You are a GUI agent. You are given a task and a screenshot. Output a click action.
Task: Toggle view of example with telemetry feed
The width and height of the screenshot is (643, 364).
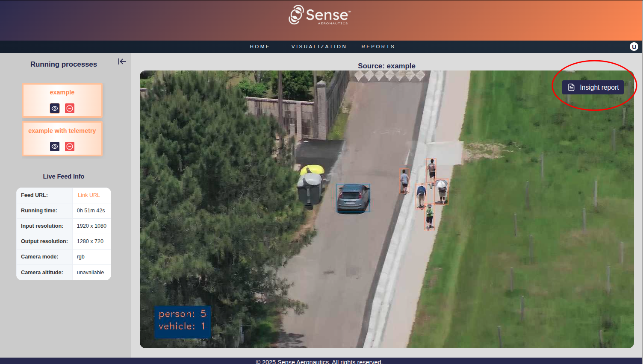pos(55,147)
